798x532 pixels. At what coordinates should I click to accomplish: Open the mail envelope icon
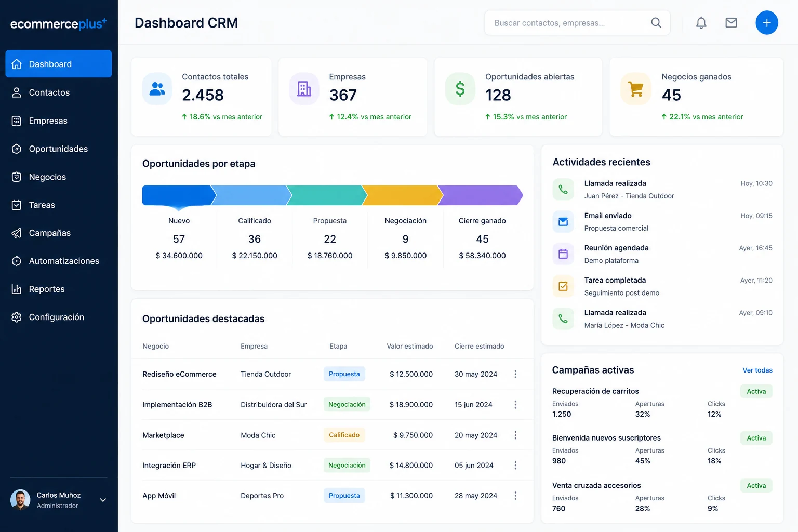pyautogui.click(x=731, y=23)
